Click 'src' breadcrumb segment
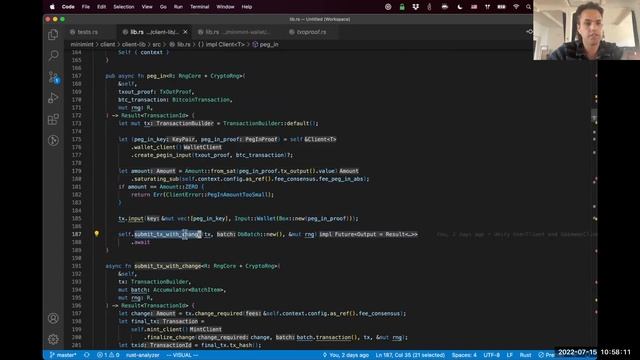640x360 pixels. (x=156, y=44)
